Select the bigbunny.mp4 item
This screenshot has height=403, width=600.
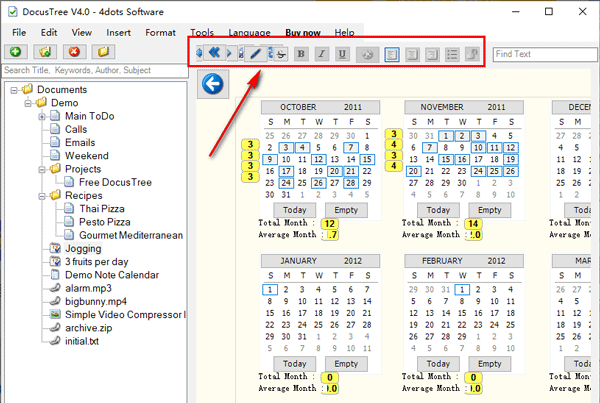pyautogui.click(x=96, y=302)
